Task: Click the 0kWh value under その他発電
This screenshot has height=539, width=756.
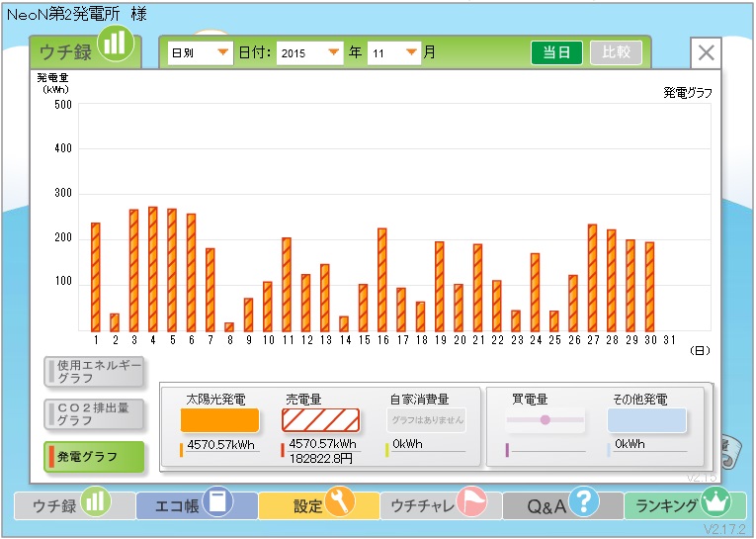Action: tap(630, 444)
